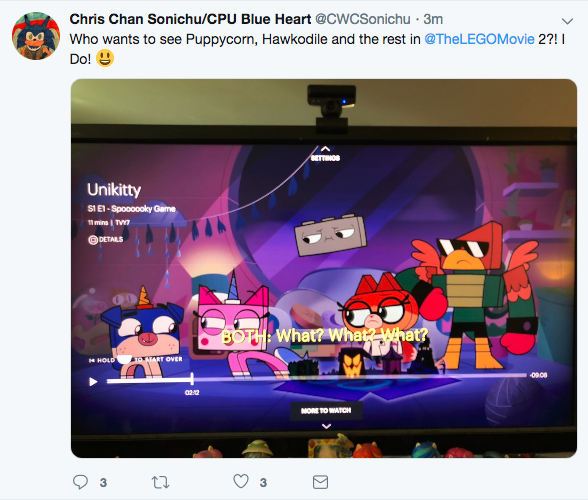This screenshot has width=588, height=500.
Task: Retweet using the arrows icon
Action: point(160,482)
